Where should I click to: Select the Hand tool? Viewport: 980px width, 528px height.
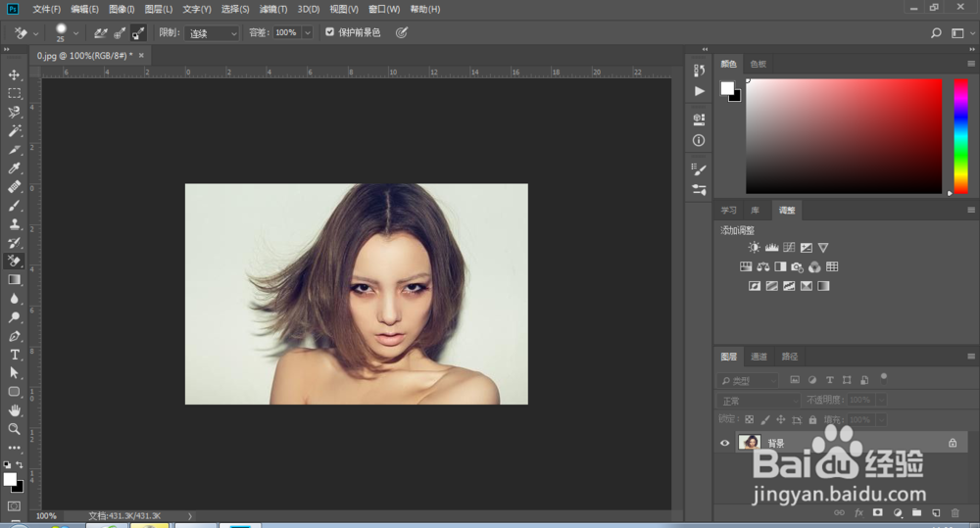click(x=15, y=410)
